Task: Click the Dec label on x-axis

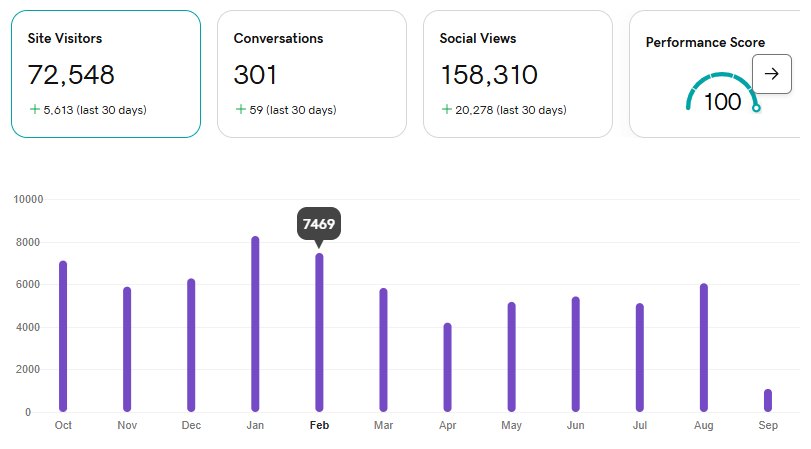Action: tap(191, 425)
